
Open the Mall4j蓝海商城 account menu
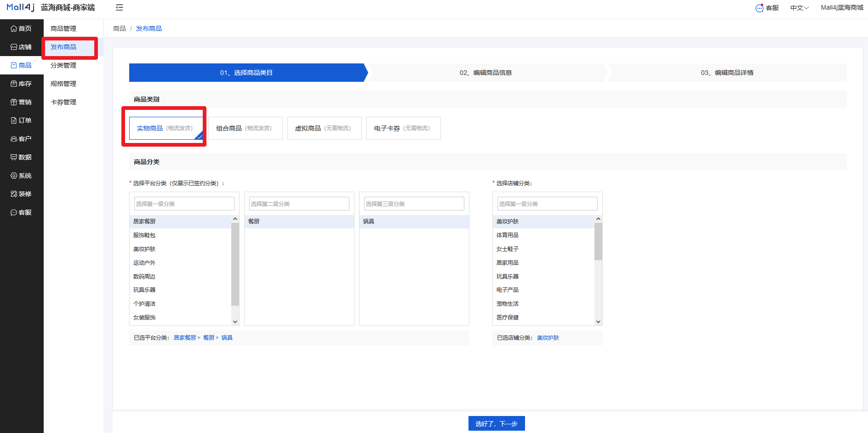[x=842, y=8]
